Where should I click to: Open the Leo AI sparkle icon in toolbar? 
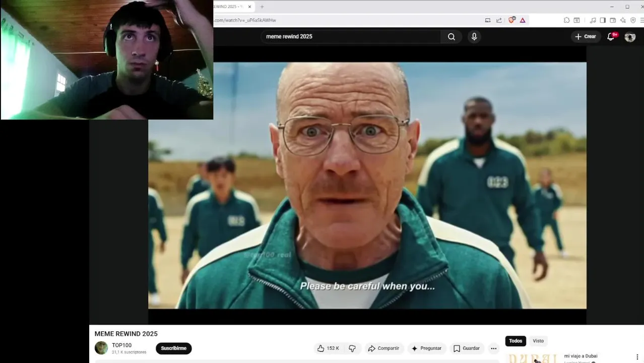[623, 20]
